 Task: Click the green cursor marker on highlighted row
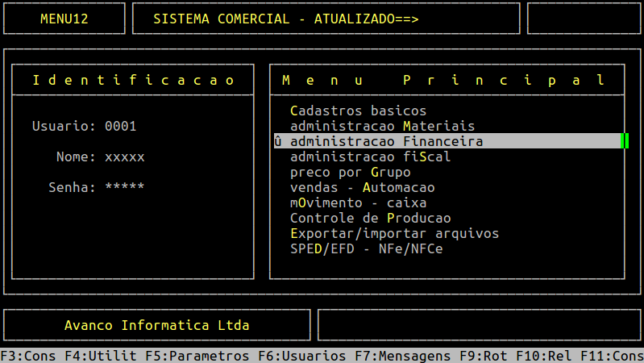tap(624, 141)
